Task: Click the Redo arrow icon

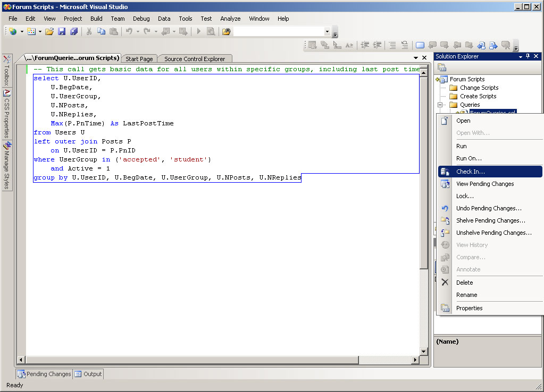Action: pos(147,31)
